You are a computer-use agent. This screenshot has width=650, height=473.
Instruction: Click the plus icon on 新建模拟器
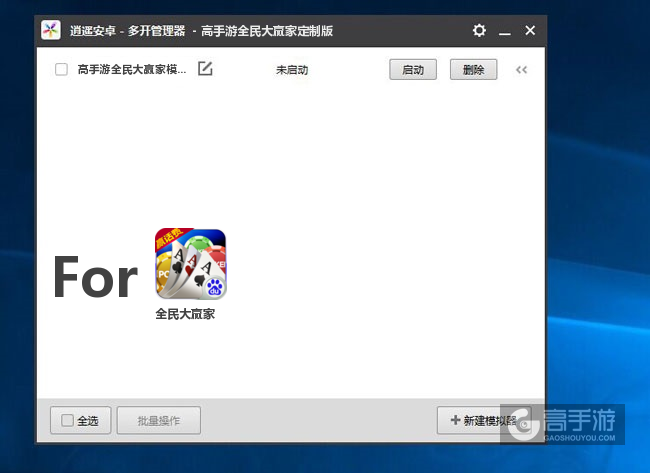[x=455, y=421]
